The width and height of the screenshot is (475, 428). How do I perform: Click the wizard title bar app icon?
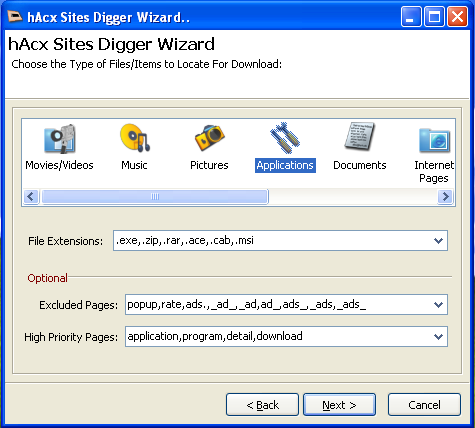click(15, 16)
